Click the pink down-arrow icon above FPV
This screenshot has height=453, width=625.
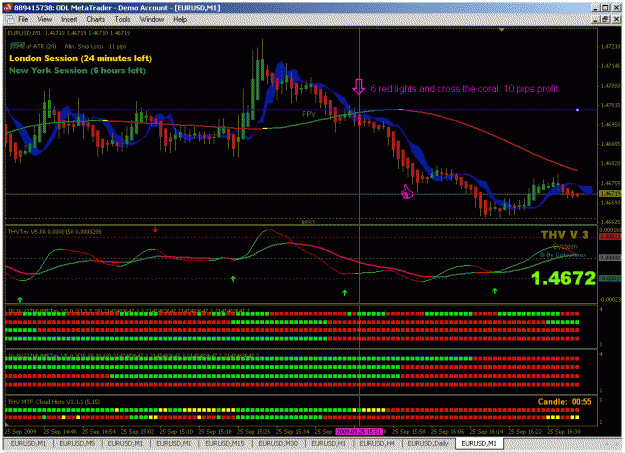(359, 87)
